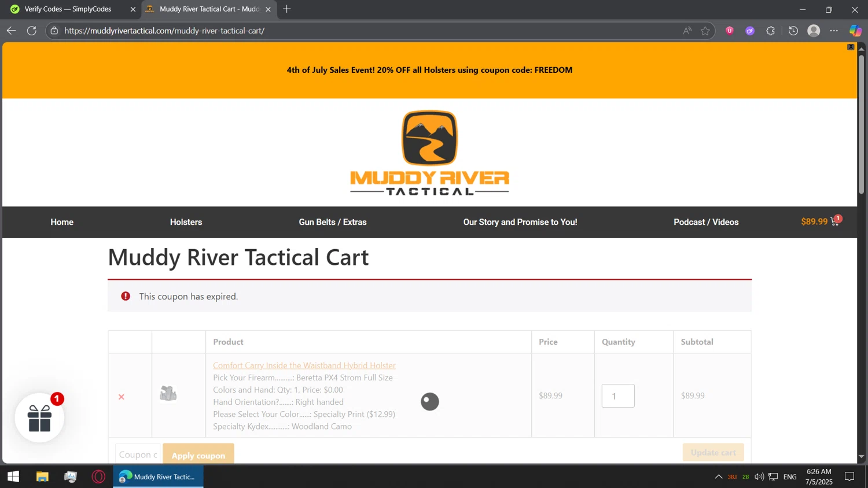
Task: Show hidden system tray icons
Action: 718,476
